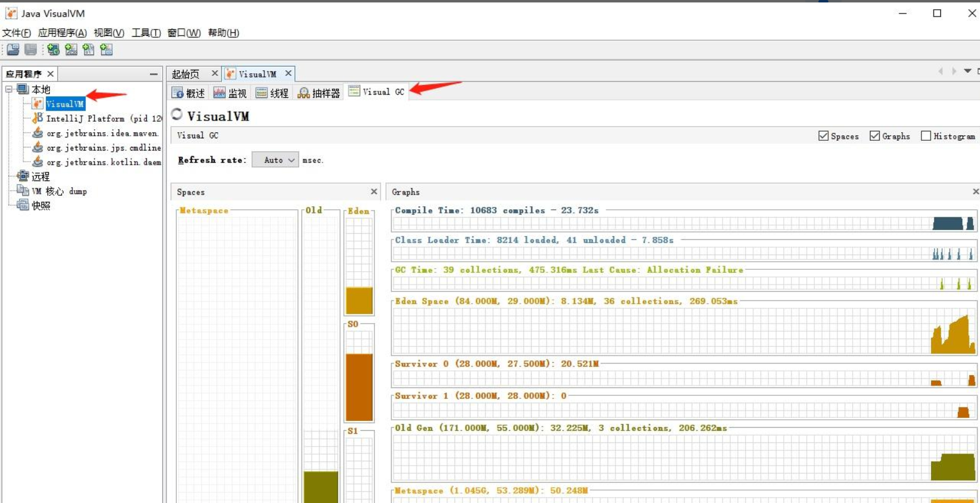Switch to the 概述 tab

click(188, 93)
